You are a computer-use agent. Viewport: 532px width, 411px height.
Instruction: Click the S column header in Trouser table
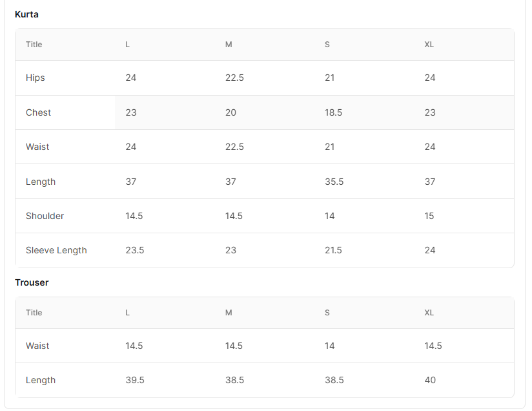coord(327,313)
